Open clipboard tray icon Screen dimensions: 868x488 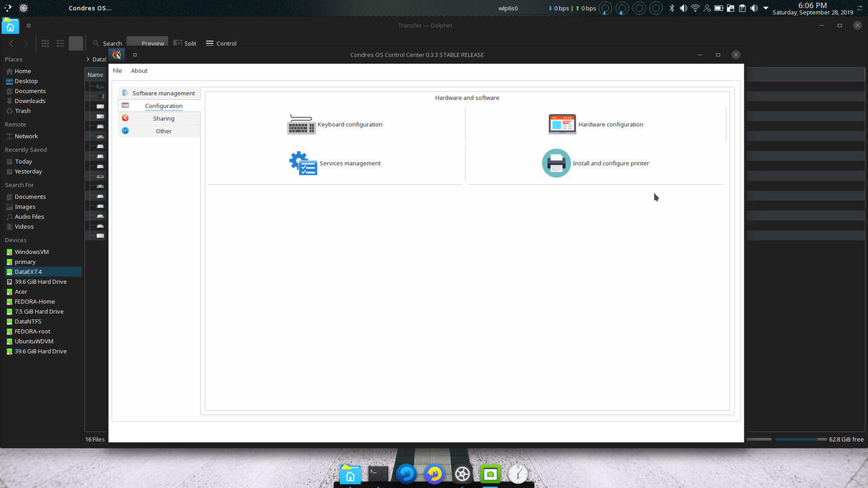coord(742,8)
